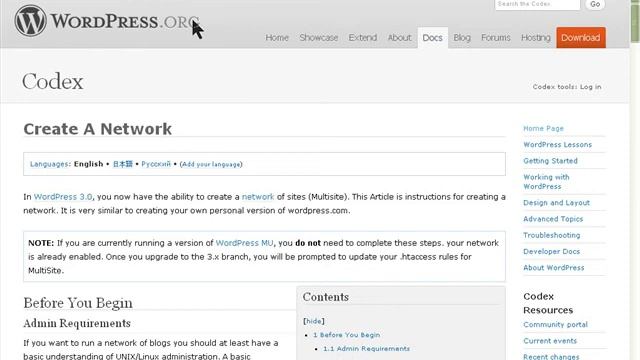Image resolution: width=640 pixels, height=360 pixels.
Task: Click Add your language link
Action: coord(211,164)
